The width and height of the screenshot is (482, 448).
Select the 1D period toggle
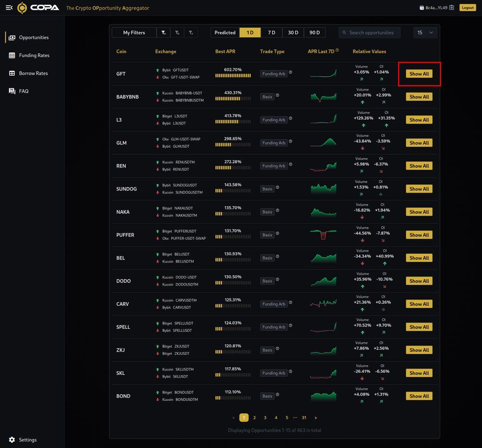(250, 33)
